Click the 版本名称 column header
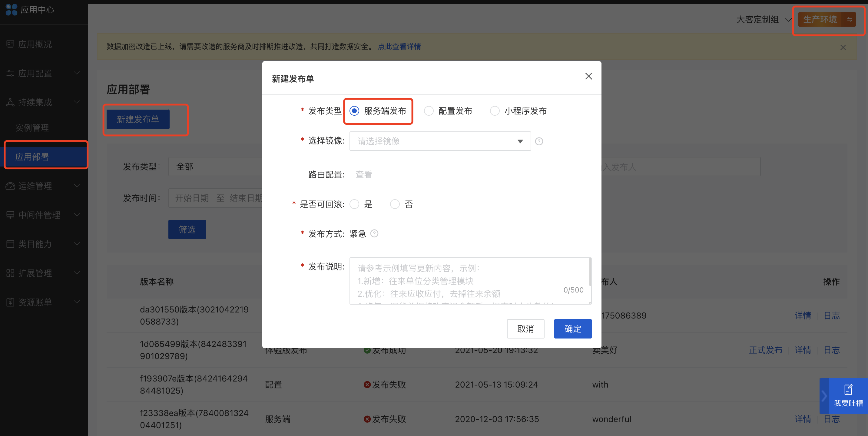Screen dimensions: 868x436 pyautogui.click(x=157, y=281)
